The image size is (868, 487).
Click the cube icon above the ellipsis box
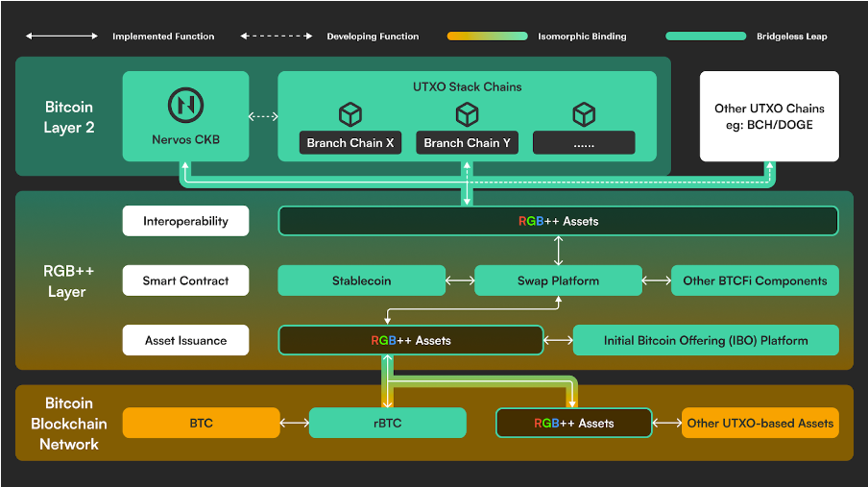coord(584,114)
